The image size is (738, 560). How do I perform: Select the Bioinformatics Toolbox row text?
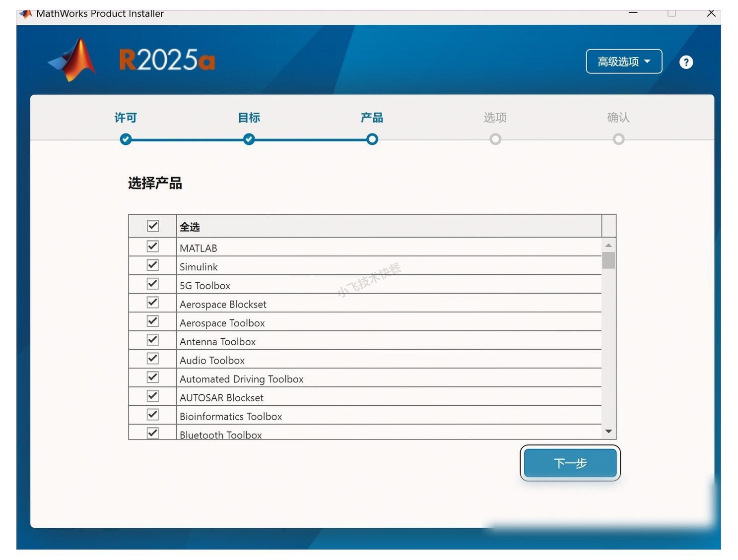(x=231, y=417)
